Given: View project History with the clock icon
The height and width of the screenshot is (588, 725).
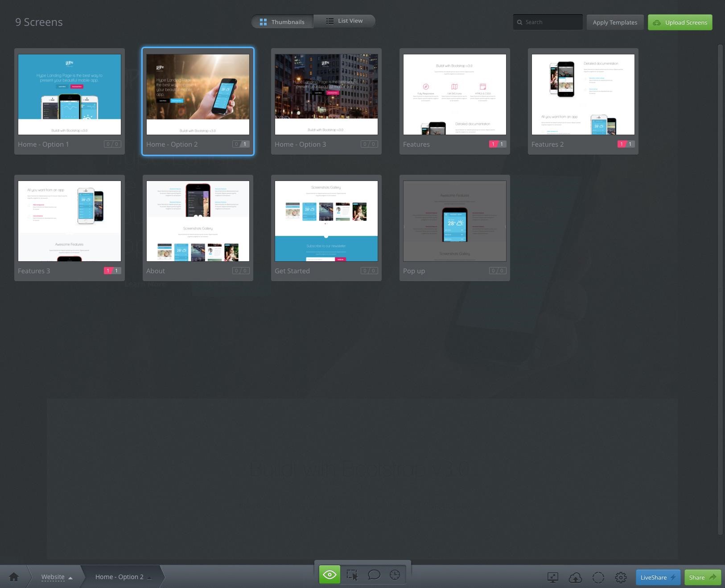Looking at the screenshot, I should 395,575.
